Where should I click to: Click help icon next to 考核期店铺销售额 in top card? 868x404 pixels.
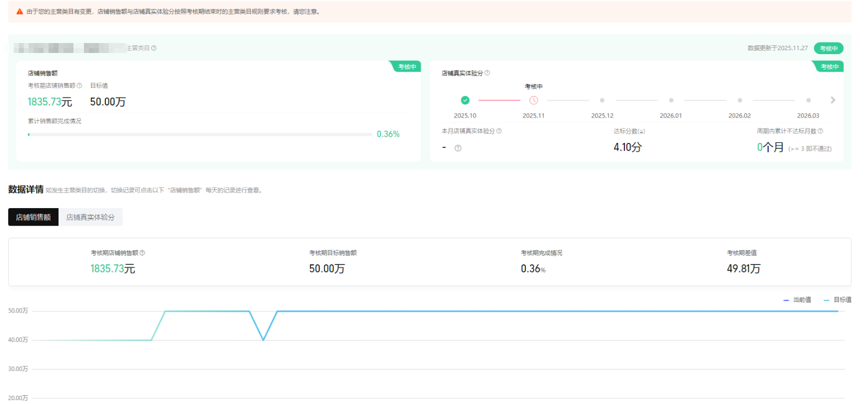coord(80,86)
